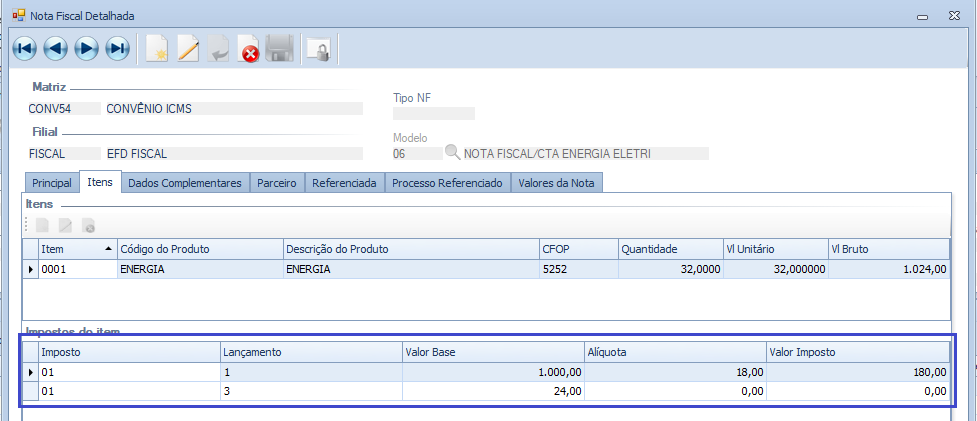This screenshot has height=421, width=977.
Task: Open the Processo Referenciado tab
Action: (x=447, y=183)
